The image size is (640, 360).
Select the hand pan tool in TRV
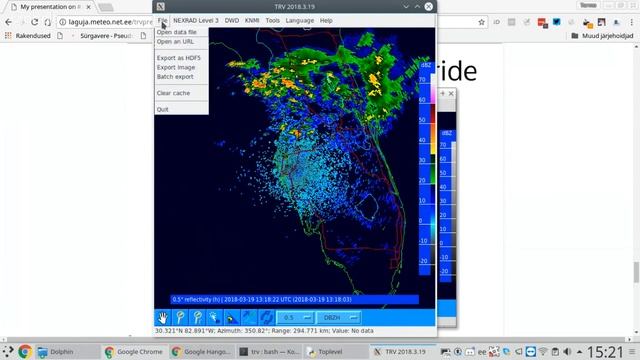163,318
